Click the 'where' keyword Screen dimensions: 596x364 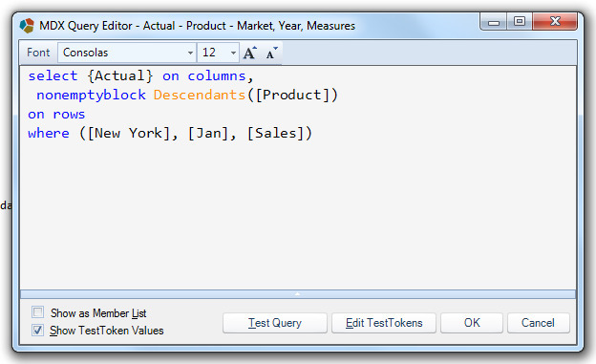[x=49, y=134]
